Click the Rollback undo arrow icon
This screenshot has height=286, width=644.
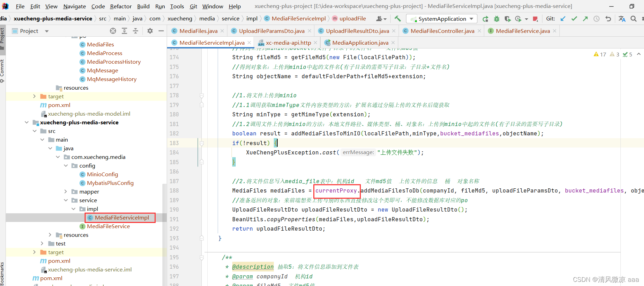pos(608,19)
